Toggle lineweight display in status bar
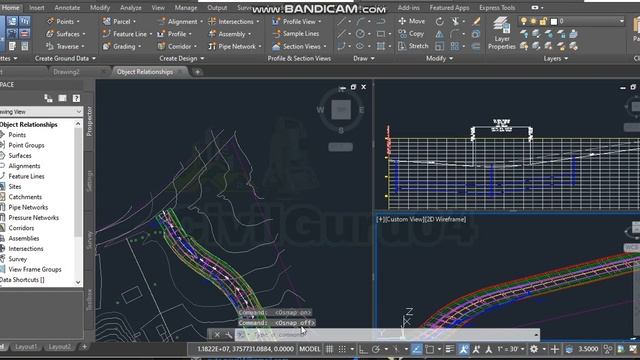 449,349
